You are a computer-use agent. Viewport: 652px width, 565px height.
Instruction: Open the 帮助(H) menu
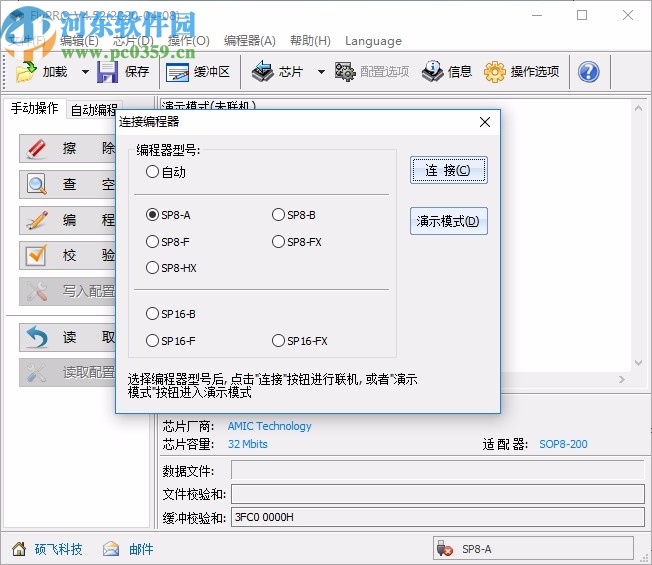[310, 41]
